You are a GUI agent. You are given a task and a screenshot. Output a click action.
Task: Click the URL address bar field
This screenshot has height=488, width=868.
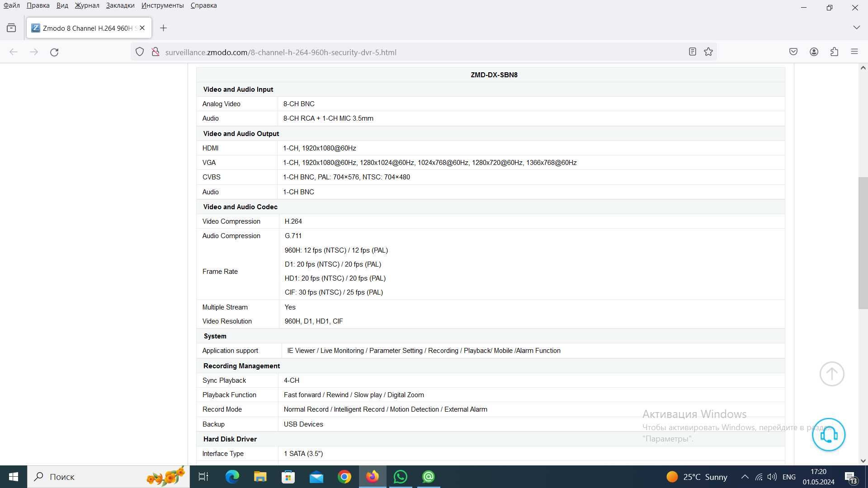(423, 52)
